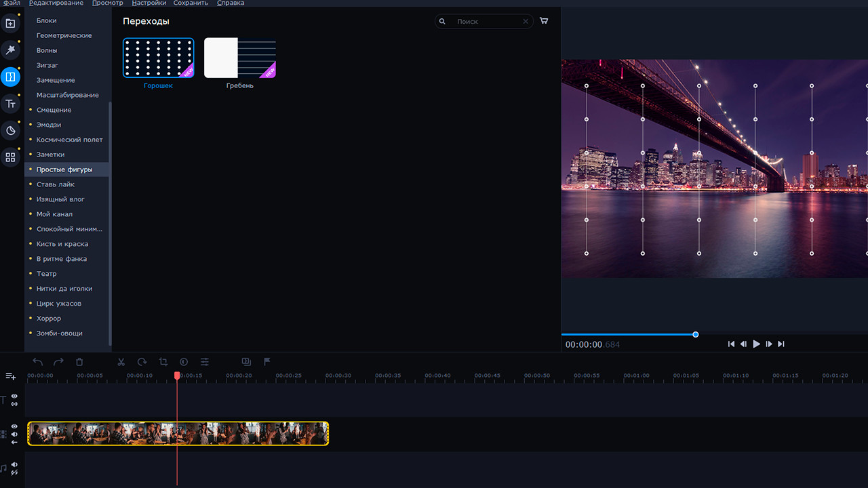Open the titles tab (Tт icon)
Image resolution: width=868 pixels, height=488 pixels.
click(10, 104)
